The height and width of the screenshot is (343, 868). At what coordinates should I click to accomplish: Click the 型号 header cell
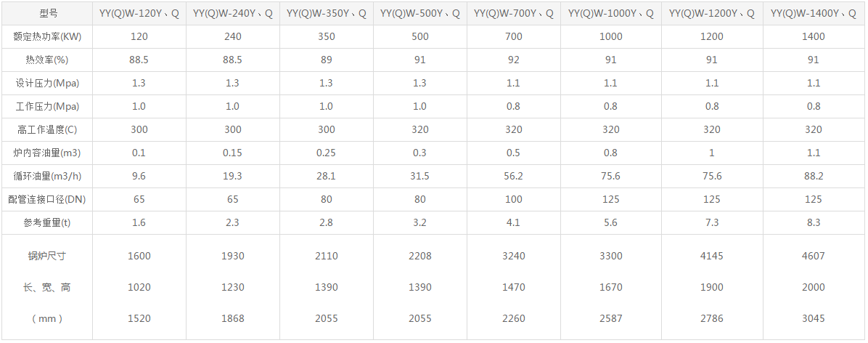(x=47, y=13)
